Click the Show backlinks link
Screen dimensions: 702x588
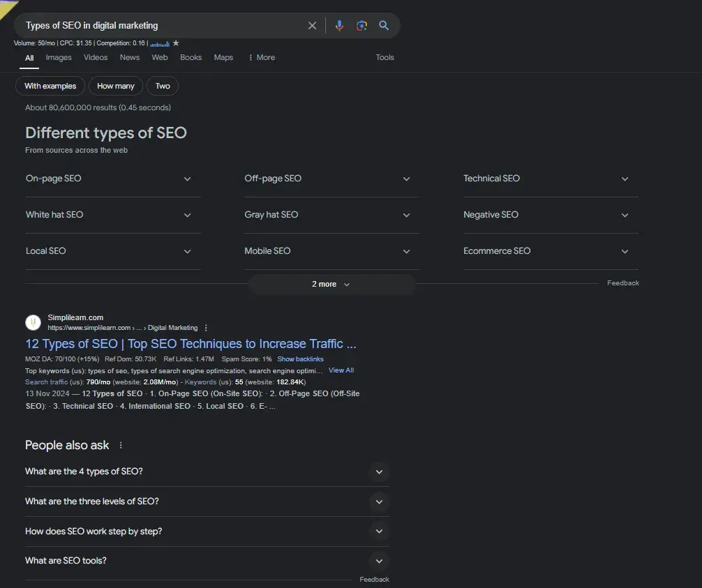pos(300,359)
